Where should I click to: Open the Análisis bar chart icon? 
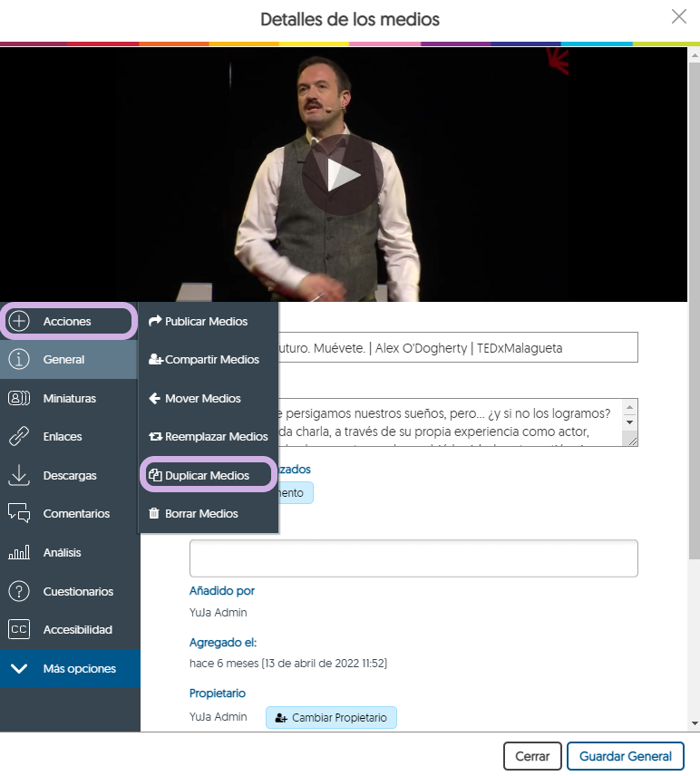click(x=19, y=552)
